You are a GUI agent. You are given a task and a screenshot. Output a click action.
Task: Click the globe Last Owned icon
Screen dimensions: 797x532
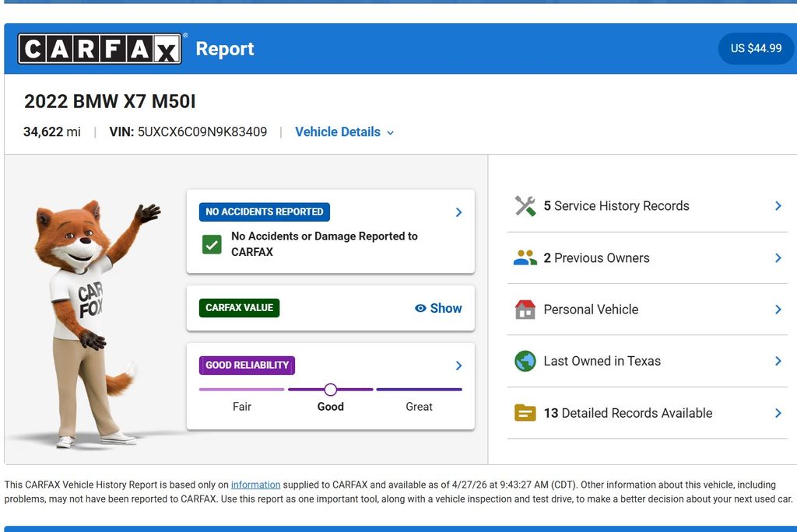coord(525,361)
